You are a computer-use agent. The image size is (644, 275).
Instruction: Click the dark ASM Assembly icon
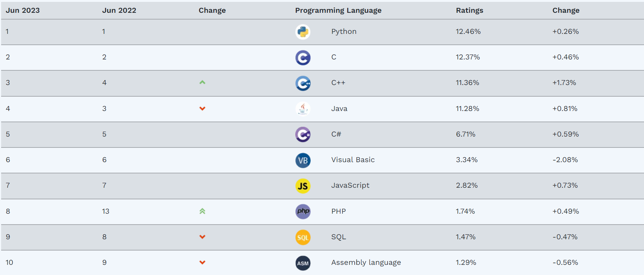(x=303, y=263)
